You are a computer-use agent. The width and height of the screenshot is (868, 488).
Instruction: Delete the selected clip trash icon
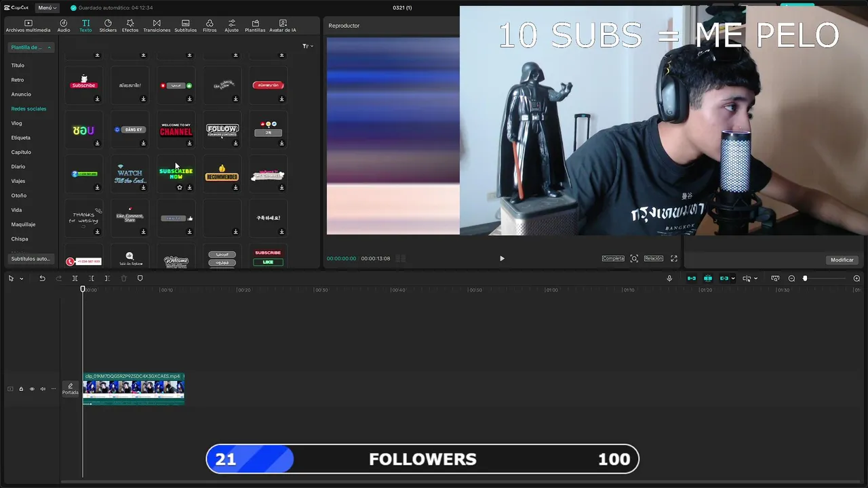click(x=123, y=279)
